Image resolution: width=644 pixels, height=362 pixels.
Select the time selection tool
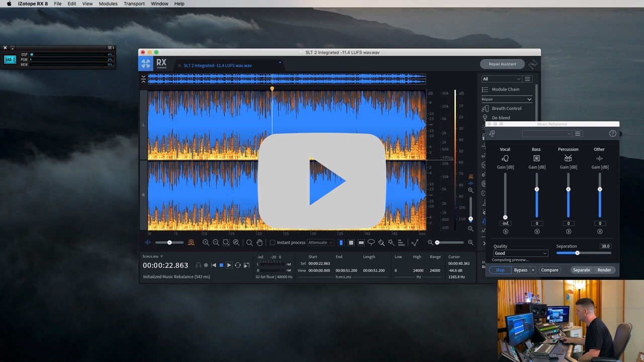pyautogui.click(x=341, y=242)
